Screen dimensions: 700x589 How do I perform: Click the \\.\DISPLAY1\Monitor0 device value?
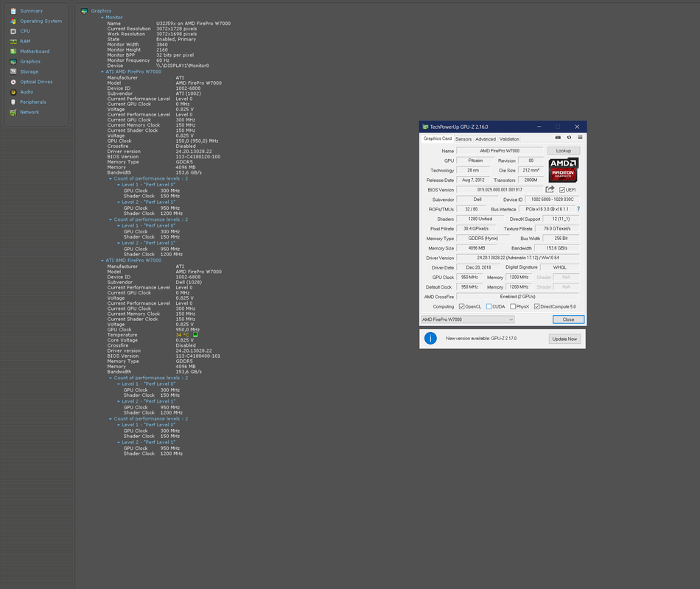(x=183, y=66)
